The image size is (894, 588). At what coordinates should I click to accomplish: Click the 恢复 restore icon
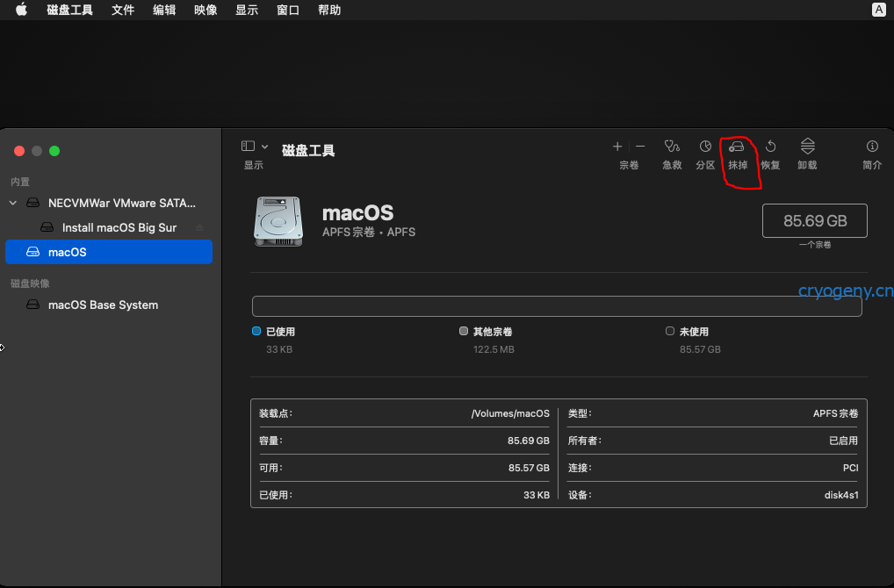[770, 147]
